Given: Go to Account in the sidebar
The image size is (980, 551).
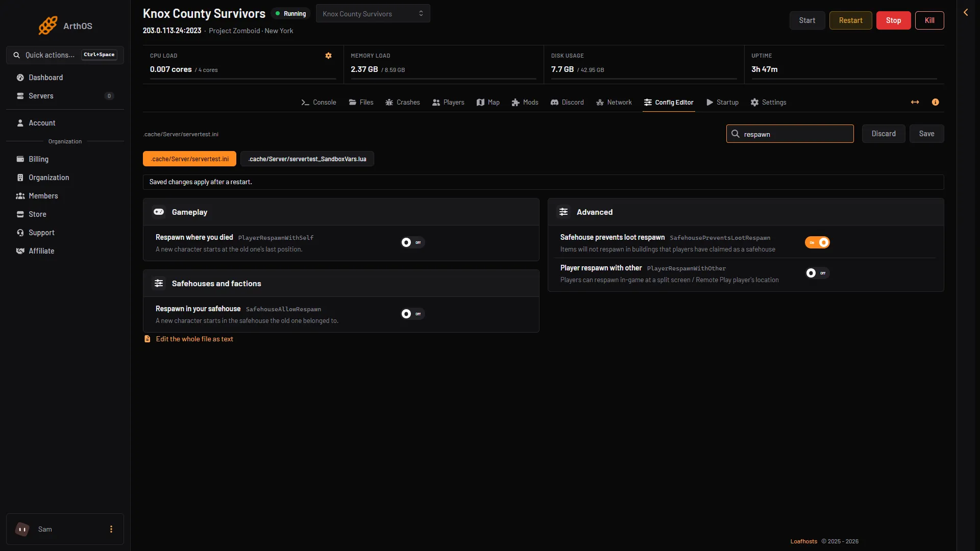Looking at the screenshot, I should pyautogui.click(x=65, y=123).
